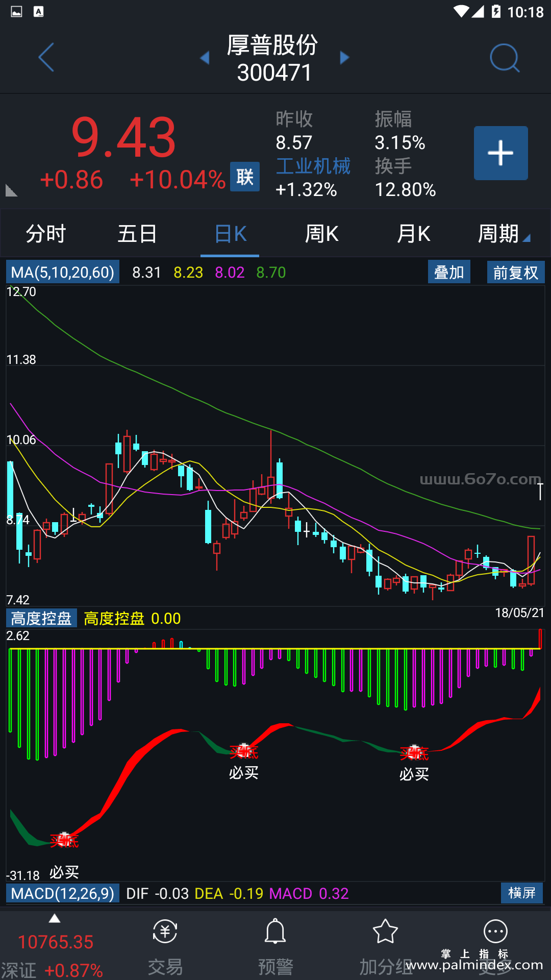Tap the sector change +1.32%

pyautogui.click(x=306, y=190)
